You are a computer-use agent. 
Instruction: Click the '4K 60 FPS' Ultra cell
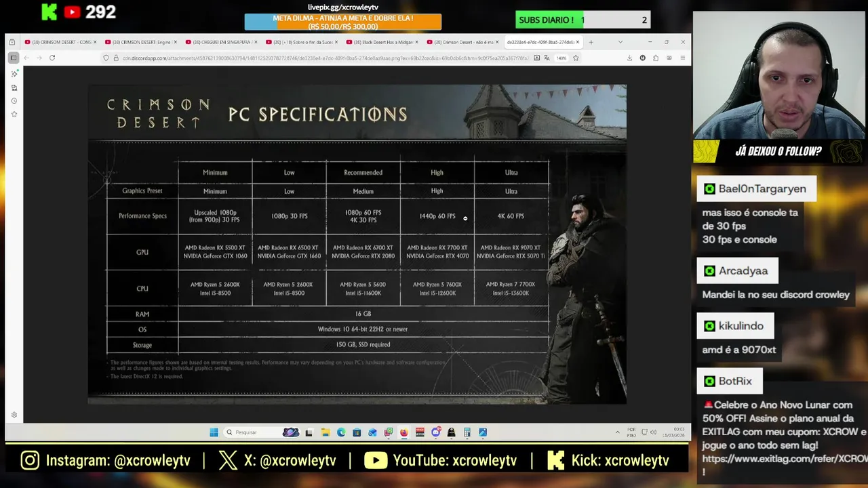(x=511, y=216)
